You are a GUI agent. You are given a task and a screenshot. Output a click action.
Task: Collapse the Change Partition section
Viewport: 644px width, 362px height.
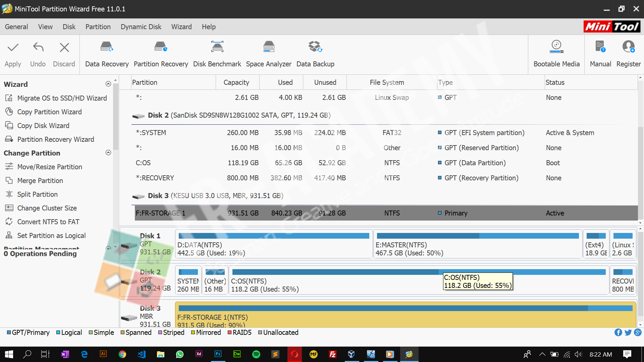tap(108, 153)
